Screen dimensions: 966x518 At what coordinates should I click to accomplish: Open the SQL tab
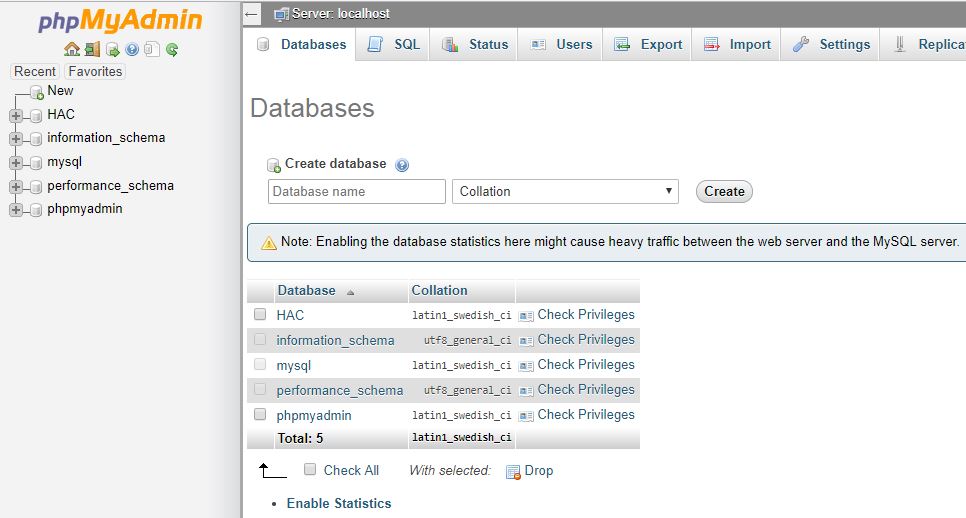[x=393, y=44]
